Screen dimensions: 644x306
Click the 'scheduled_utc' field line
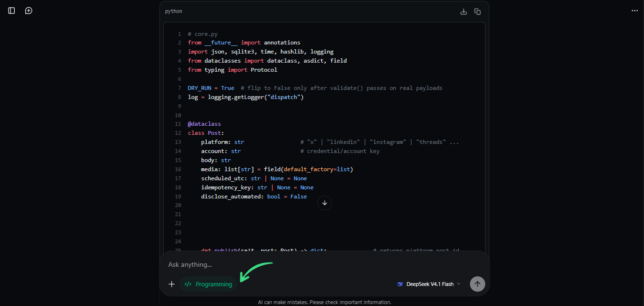pos(254,178)
